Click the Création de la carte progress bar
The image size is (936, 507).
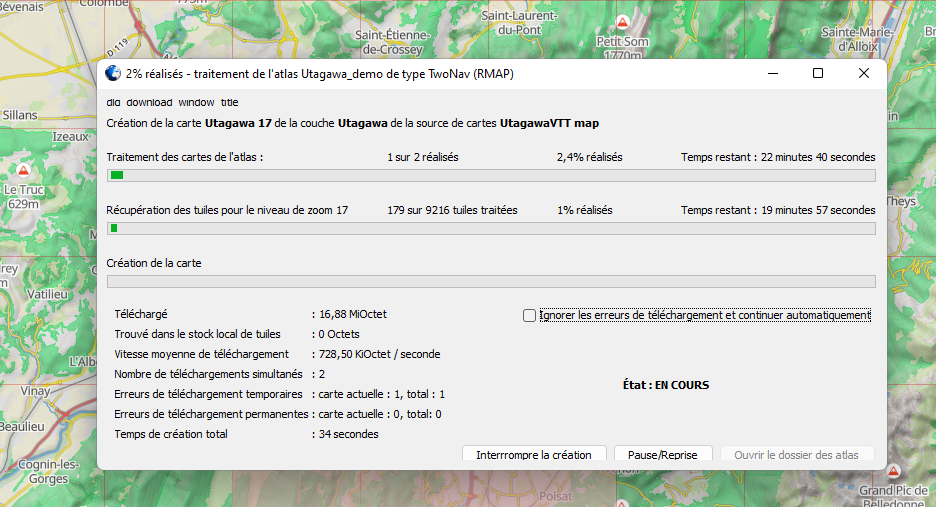point(491,281)
